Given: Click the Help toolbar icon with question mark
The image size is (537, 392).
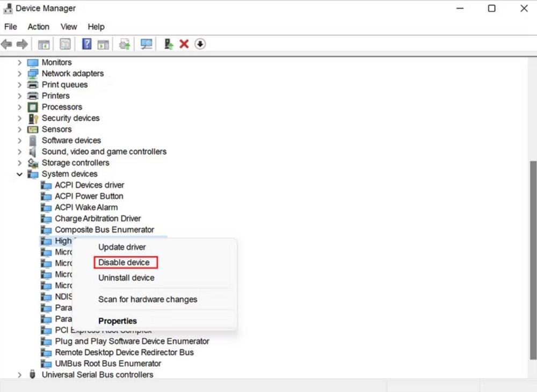Looking at the screenshot, I should 86,44.
